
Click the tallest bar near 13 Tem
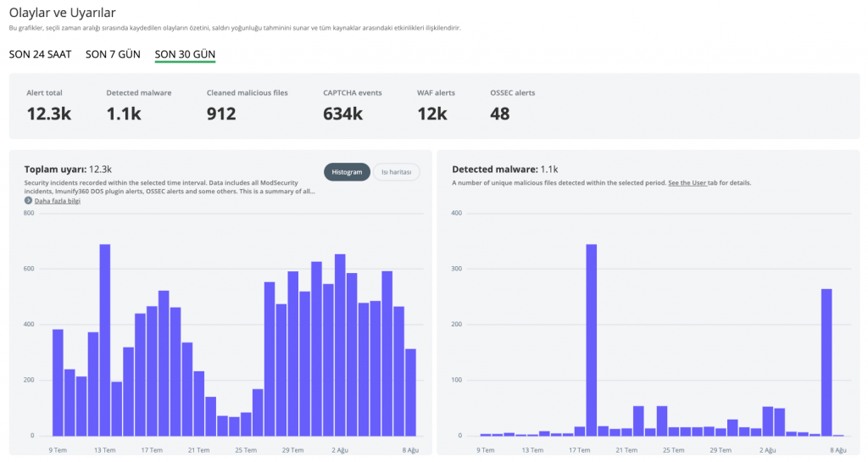click(104, 340)
